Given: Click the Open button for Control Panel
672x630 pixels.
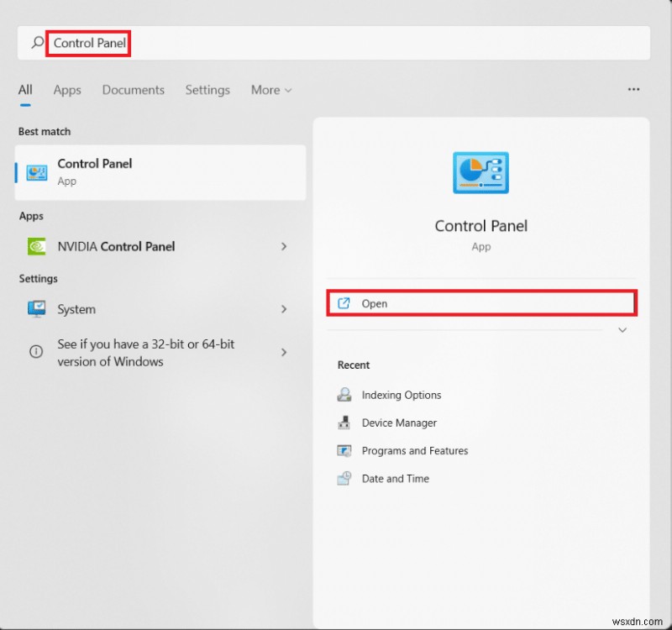Looking at the screenshot, I should 480,303.
